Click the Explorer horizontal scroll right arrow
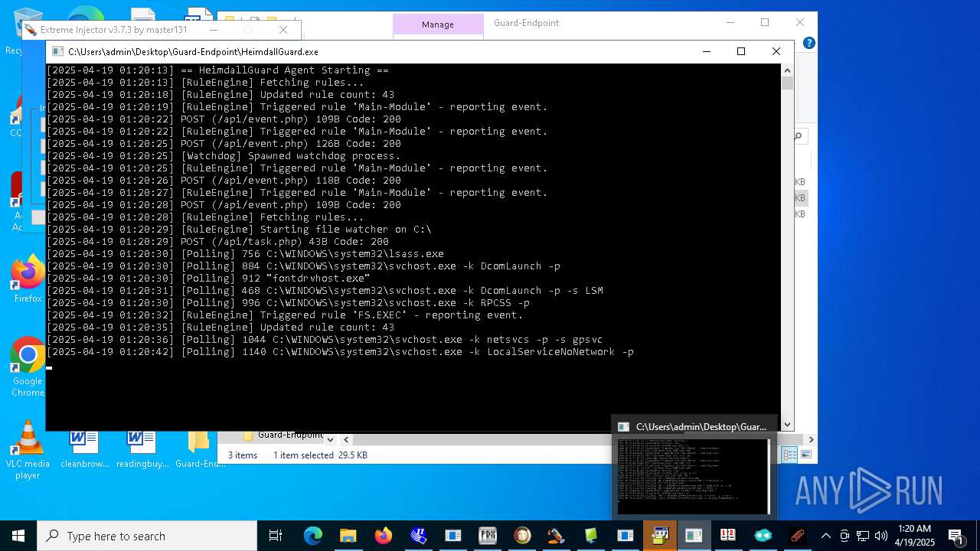The image size is (980, 551). [x=811, y=439]
